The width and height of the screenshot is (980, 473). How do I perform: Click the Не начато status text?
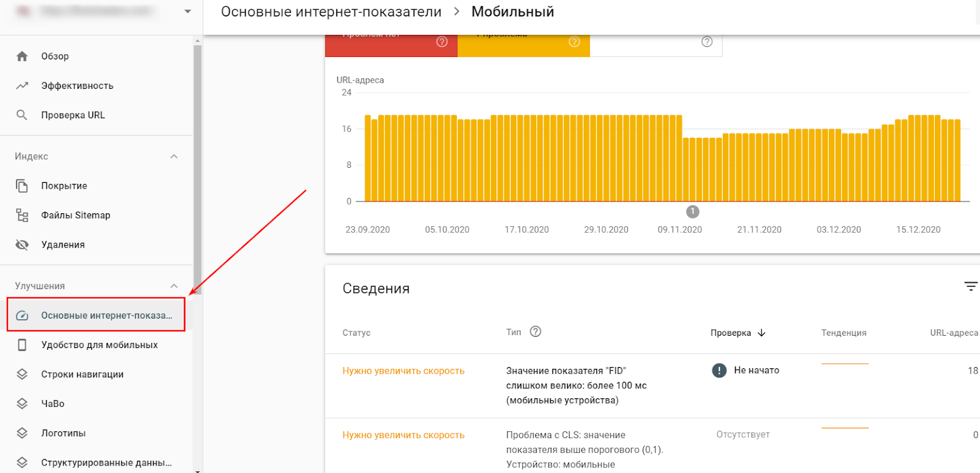coord(756,370)
